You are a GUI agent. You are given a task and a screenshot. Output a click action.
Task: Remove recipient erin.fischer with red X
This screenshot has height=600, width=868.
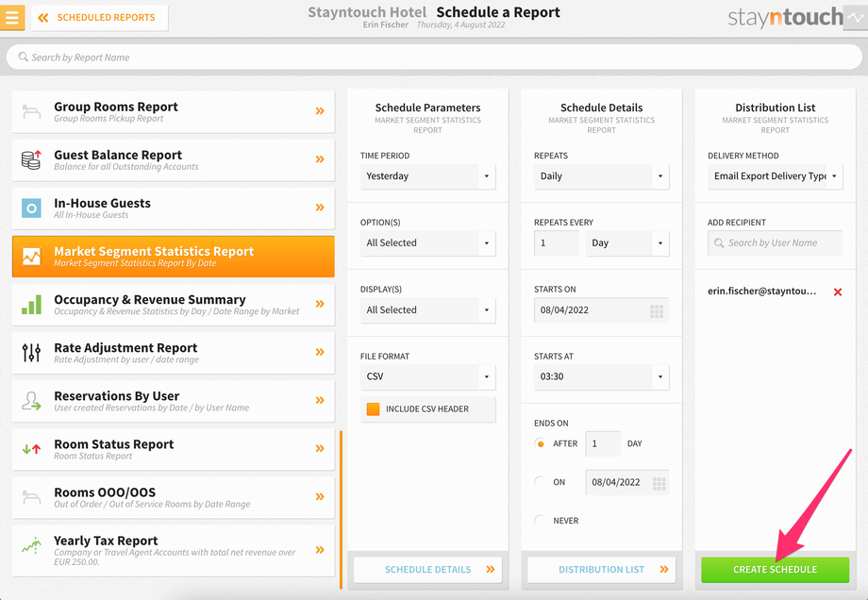click(838, 292)
